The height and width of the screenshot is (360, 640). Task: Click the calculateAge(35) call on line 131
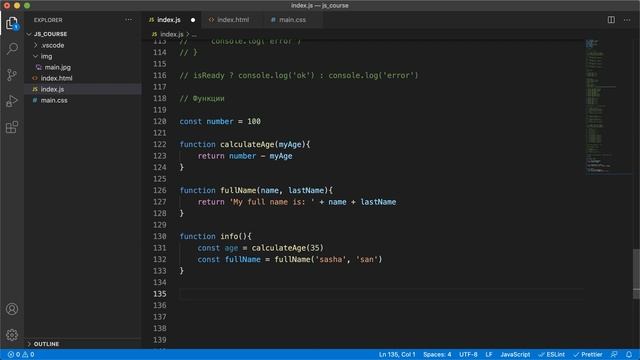pyautogui.click(x=287, y=248)
